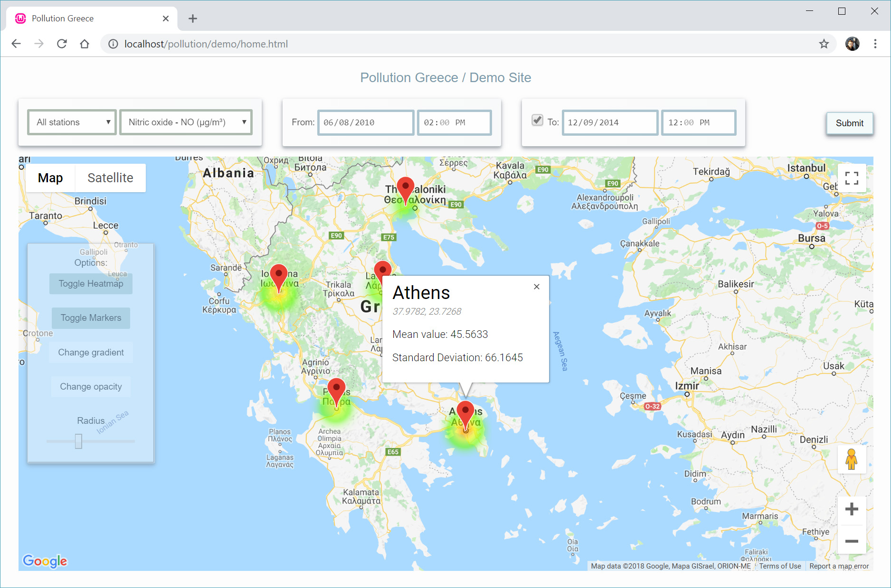Click the Radius slider handle

pyautogui.click(x=78, y=441)
